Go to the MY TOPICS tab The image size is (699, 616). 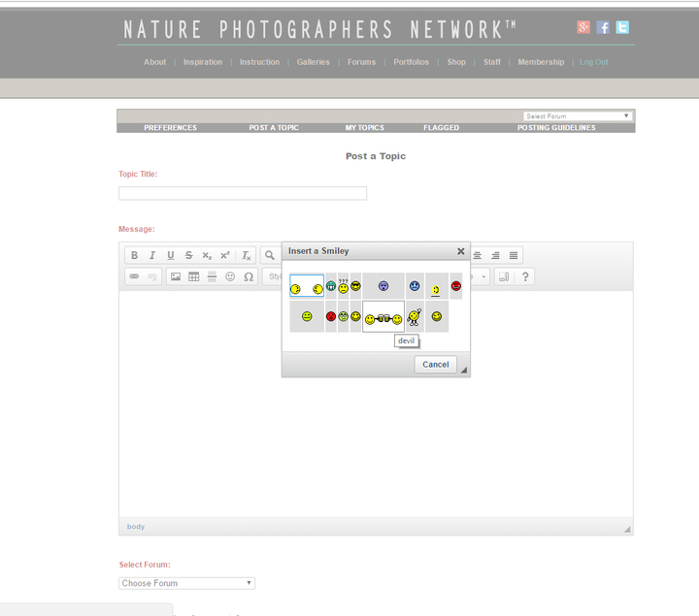(365, 128)
